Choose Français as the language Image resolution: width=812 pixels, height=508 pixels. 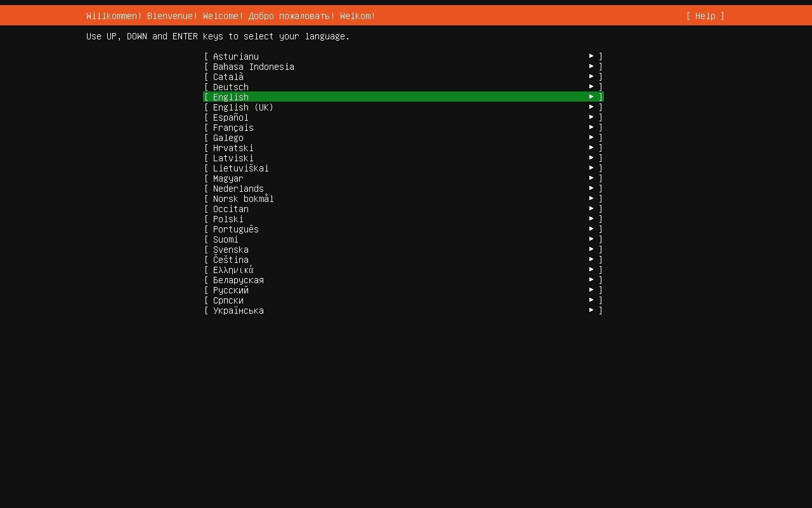tap(233, 127)
